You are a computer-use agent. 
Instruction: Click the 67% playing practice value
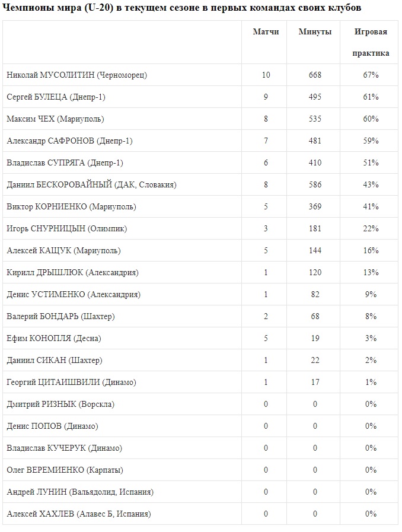click(371, 75)
